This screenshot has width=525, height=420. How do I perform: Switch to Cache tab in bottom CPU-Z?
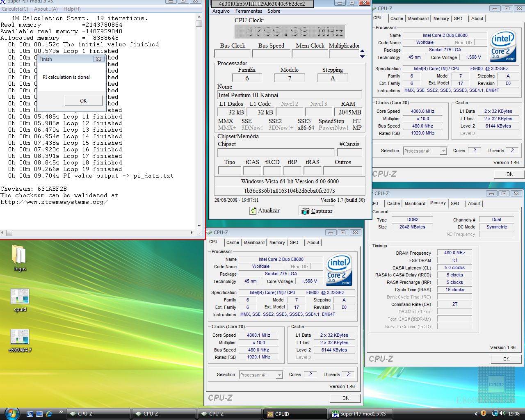coord(233,242)
